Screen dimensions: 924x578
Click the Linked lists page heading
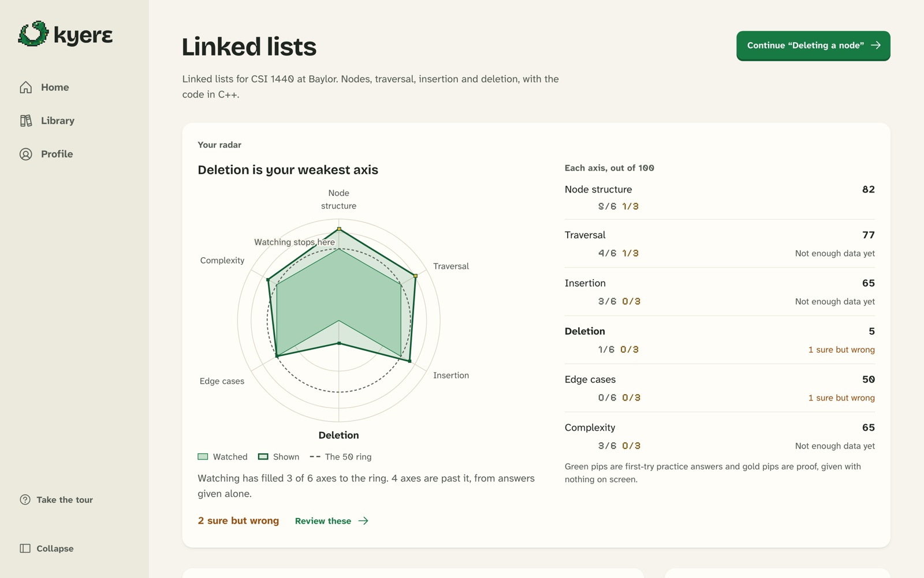click(x=249, y=47)
